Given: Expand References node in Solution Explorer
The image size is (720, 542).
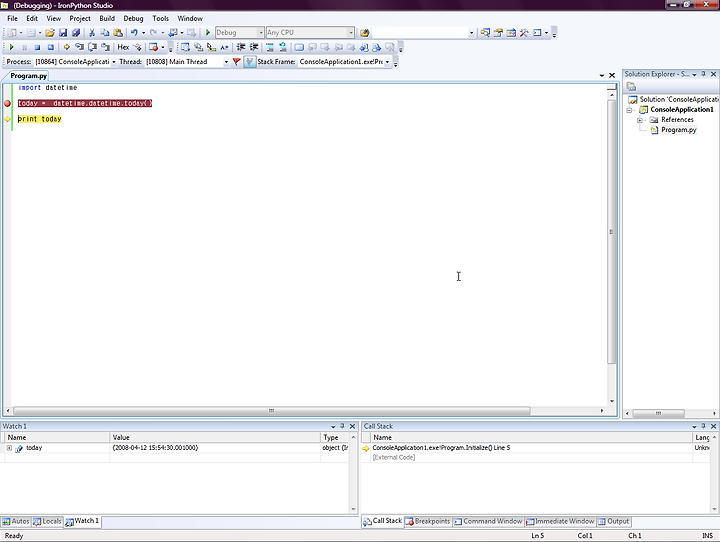Looking at the screenshot, I should coord(639,120).
